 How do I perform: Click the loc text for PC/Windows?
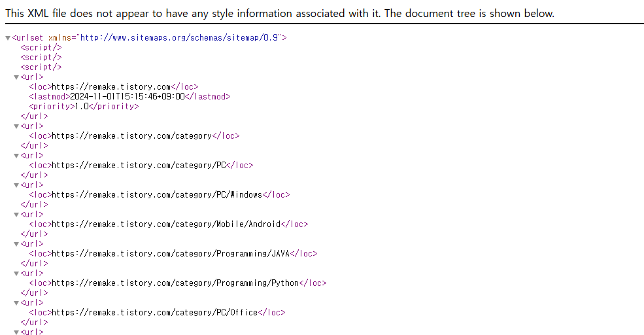[157, 195]
